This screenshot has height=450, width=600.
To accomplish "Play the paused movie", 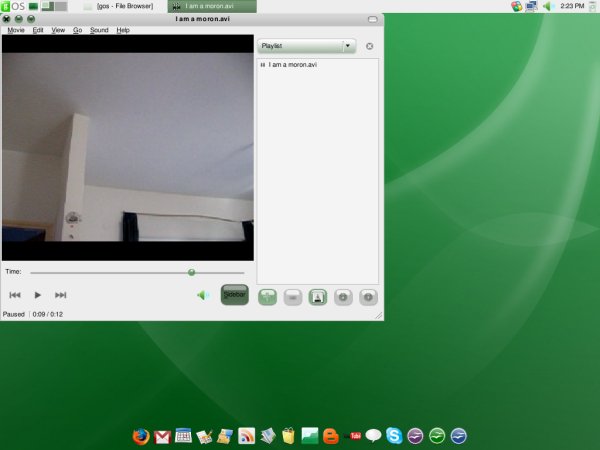I will pyautogui.click(x=38, y=295).
